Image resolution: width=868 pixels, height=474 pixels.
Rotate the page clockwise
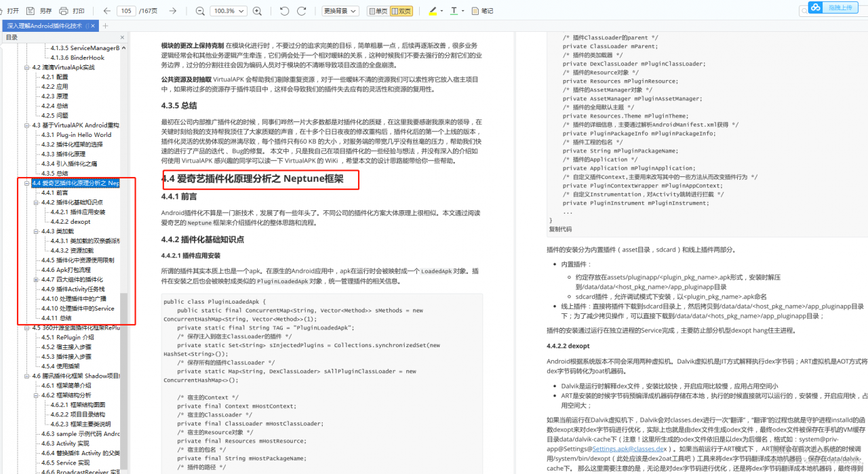coord(303,11)
